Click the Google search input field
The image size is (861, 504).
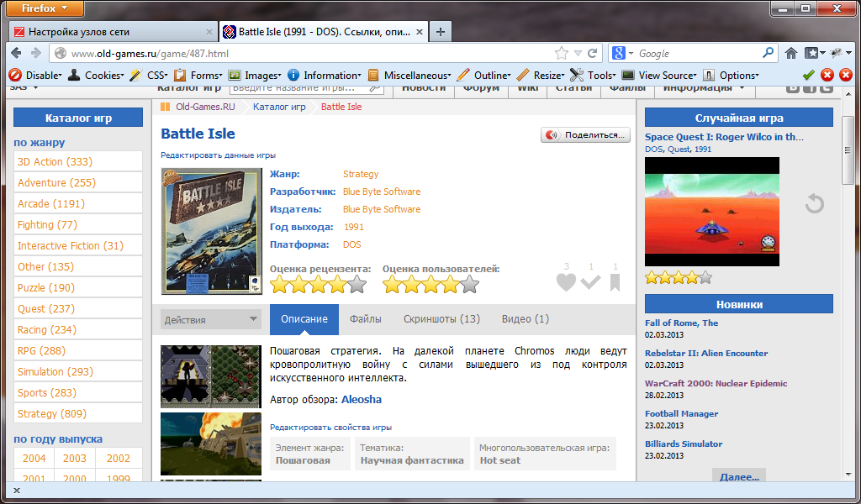pyautogui.click(x=697, y=53)
